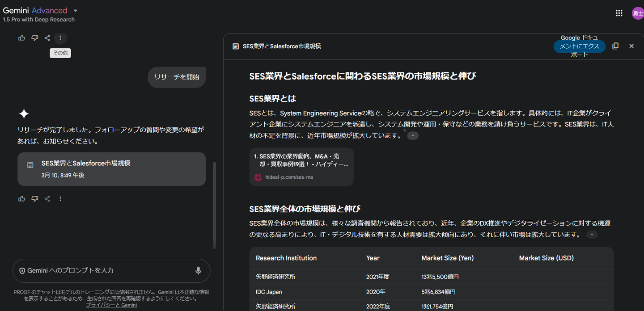Click thumbs down above the research prompt
Screen dimensions: 644x311
coord(35,38)
